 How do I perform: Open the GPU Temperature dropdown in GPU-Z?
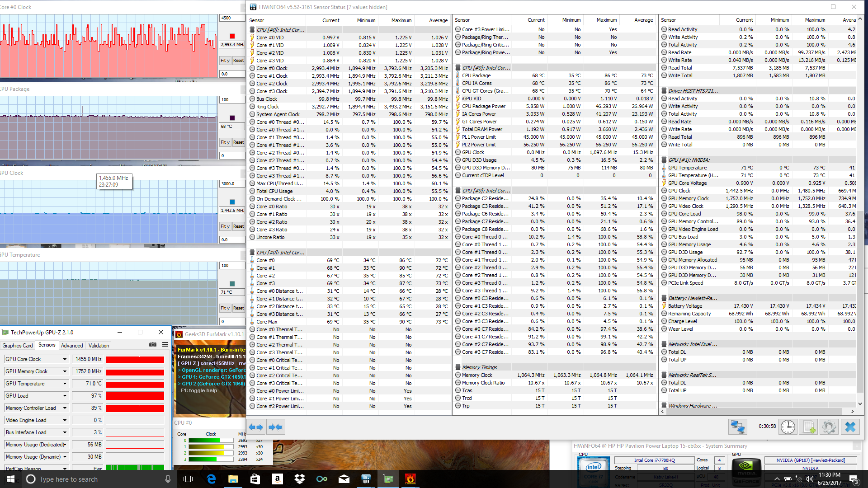(x=65, y=384)
